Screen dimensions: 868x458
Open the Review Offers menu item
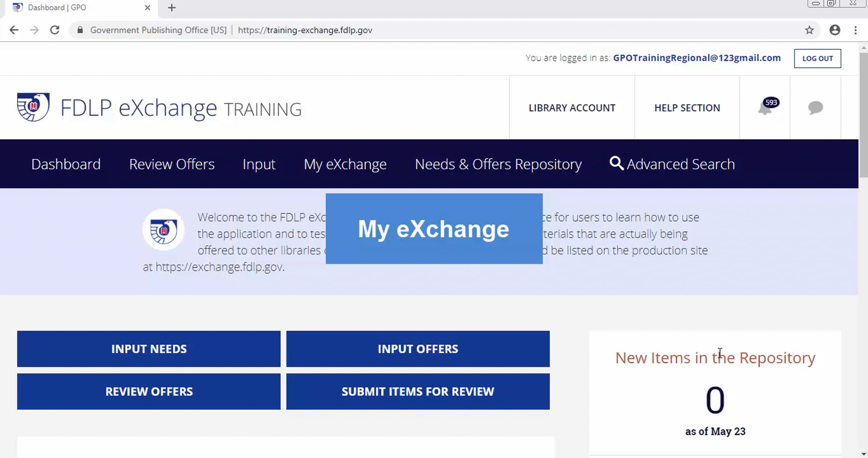pyautogui.click(x=172, y=164)
